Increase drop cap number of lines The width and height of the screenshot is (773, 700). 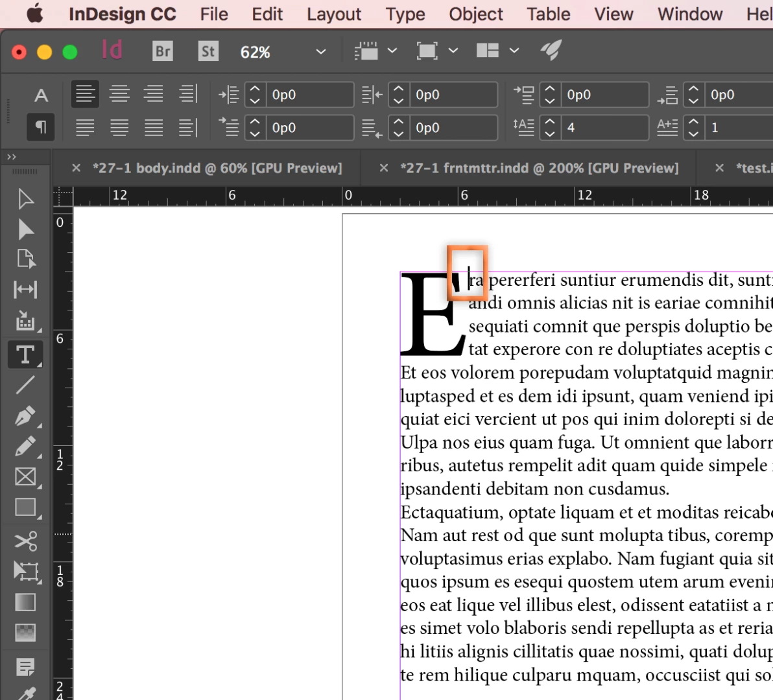550,122
